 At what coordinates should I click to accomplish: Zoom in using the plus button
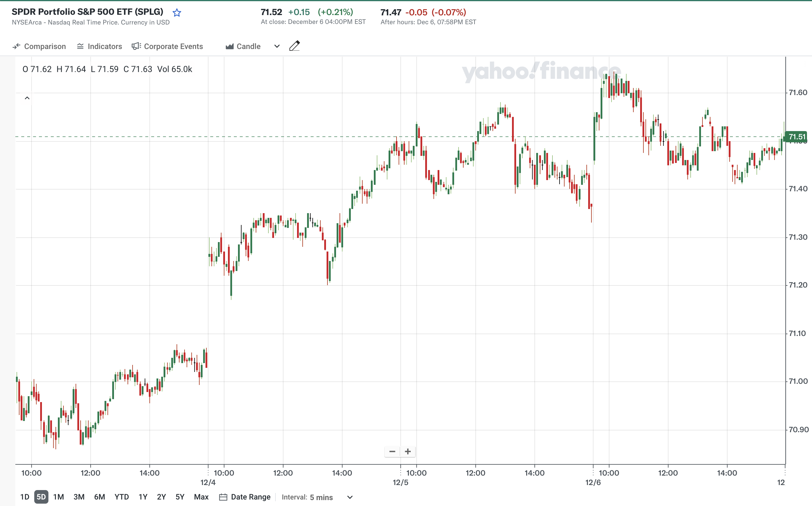[x=408, y=451]
